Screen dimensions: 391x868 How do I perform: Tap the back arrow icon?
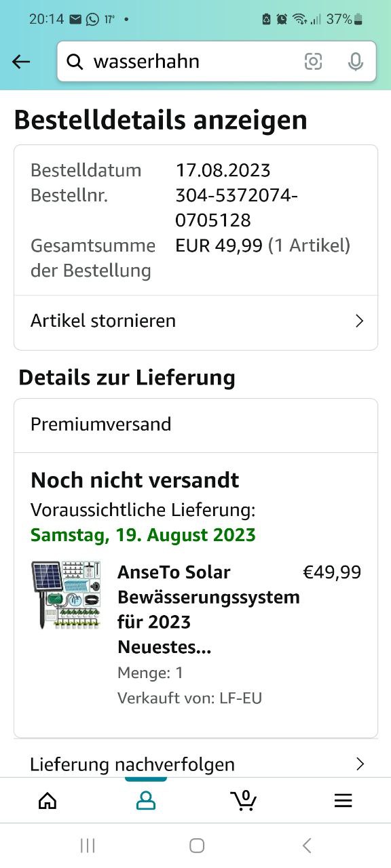point(21,62)
